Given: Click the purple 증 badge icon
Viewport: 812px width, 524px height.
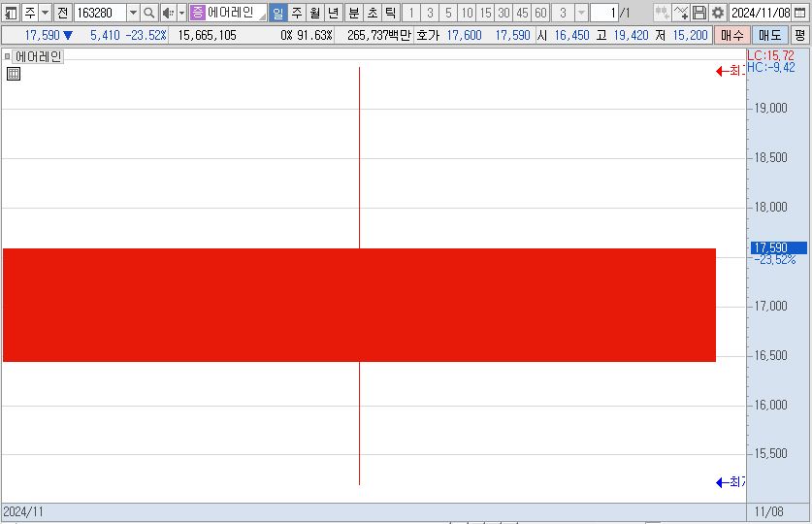Looking at the screenshot, I should [197, 13].
